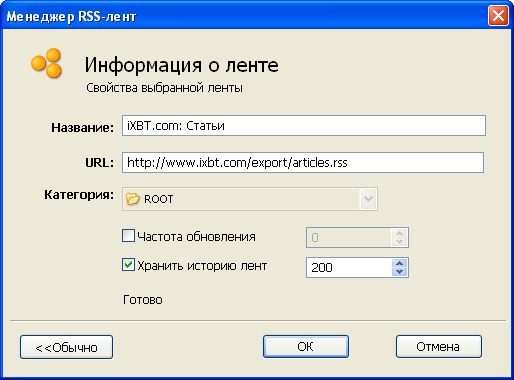Click the Менеджер RSS-лент title bar text
This screenshot has width=514, height=380.
point(71,17)
